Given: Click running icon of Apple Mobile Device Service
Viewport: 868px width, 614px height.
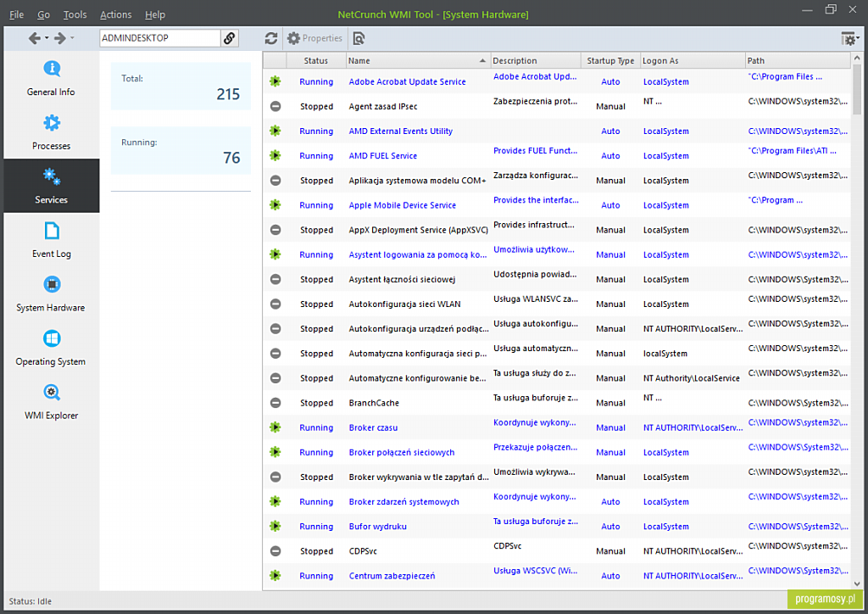Looking at the screenshot, I should tap(275, 205).
